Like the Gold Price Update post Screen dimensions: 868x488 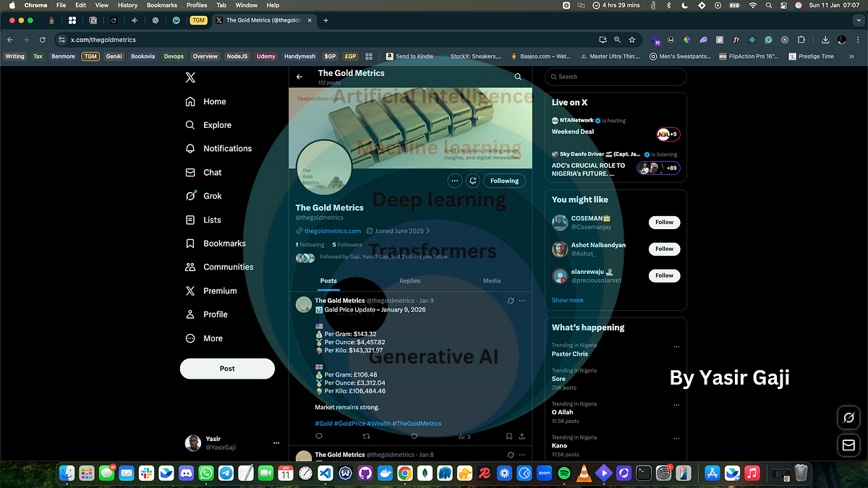(x=414, y=436)
